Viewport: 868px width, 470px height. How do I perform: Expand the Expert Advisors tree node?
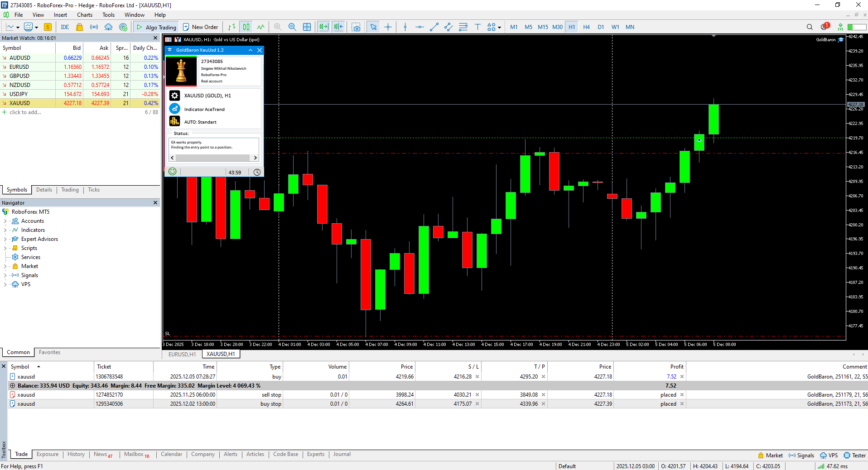tap(5, 239)
